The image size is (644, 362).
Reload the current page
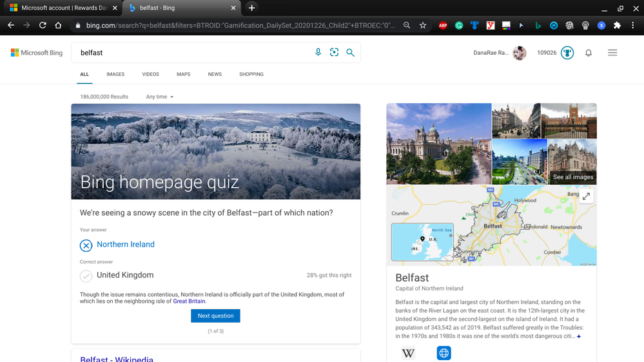pos(43,26)
